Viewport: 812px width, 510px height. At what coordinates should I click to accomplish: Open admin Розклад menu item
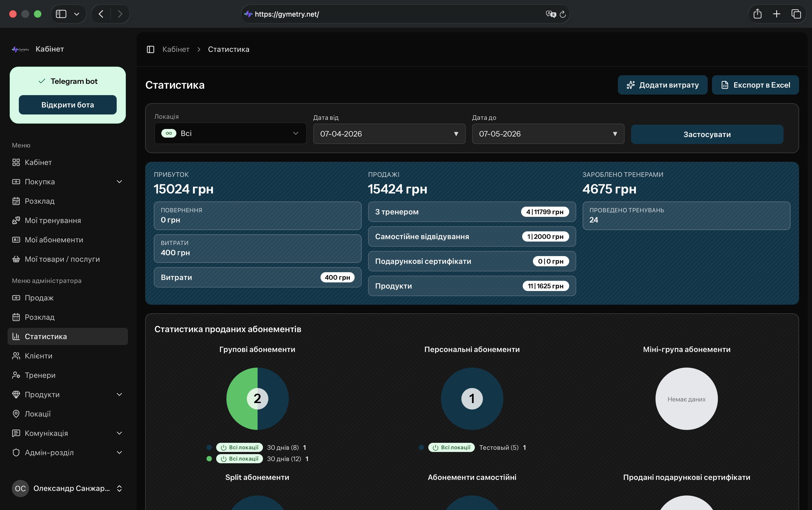tap(67, 317)
